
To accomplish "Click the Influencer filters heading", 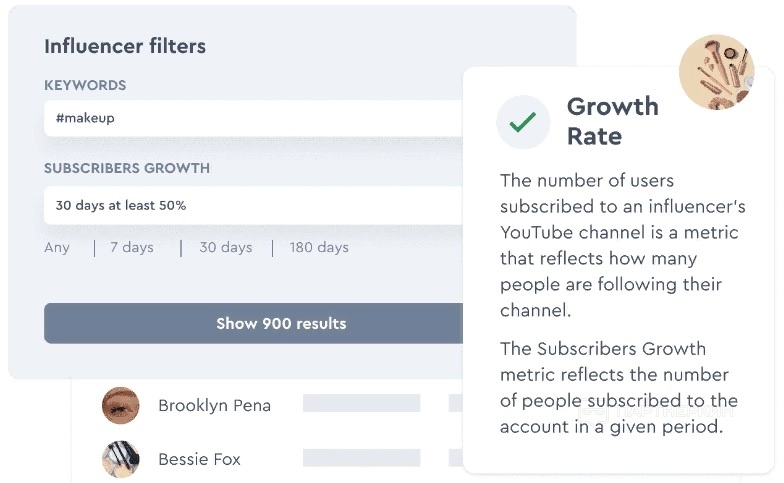I will 125,46.
